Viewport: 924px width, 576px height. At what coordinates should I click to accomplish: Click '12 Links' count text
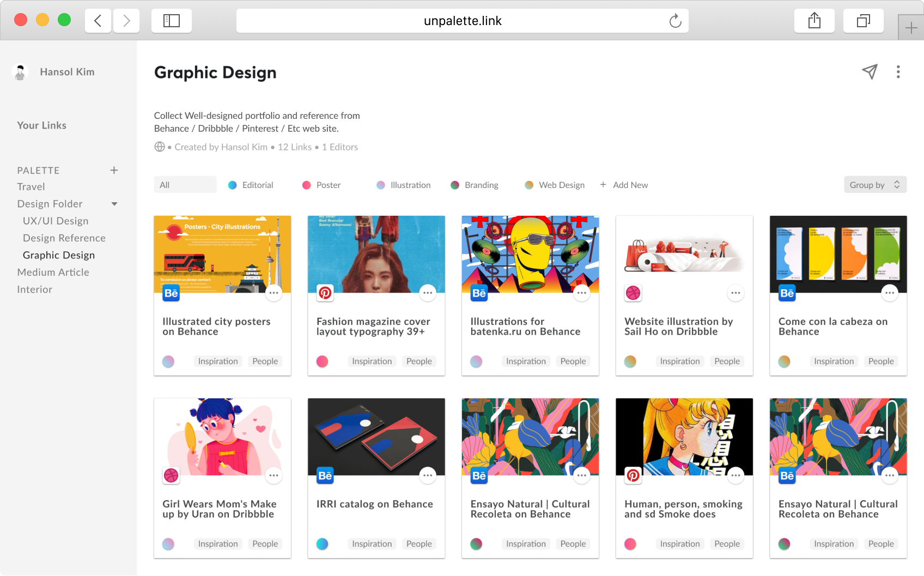295,147
